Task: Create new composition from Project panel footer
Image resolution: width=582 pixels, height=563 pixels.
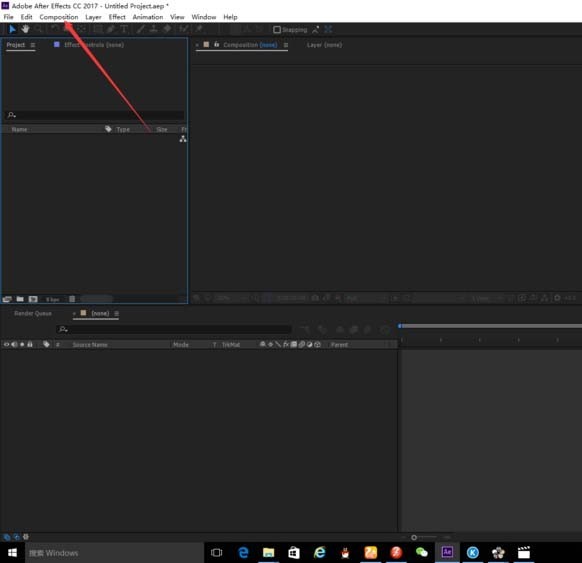Action: coord(33,299)
